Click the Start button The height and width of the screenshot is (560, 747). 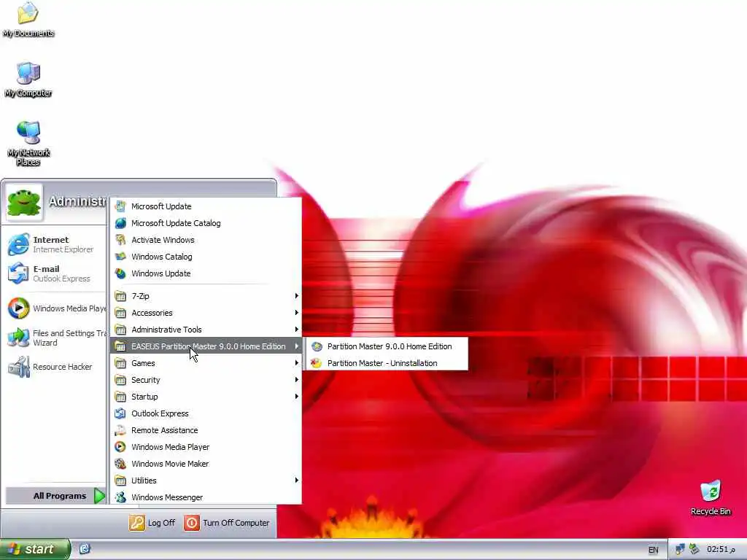click(x=35, y=549)
